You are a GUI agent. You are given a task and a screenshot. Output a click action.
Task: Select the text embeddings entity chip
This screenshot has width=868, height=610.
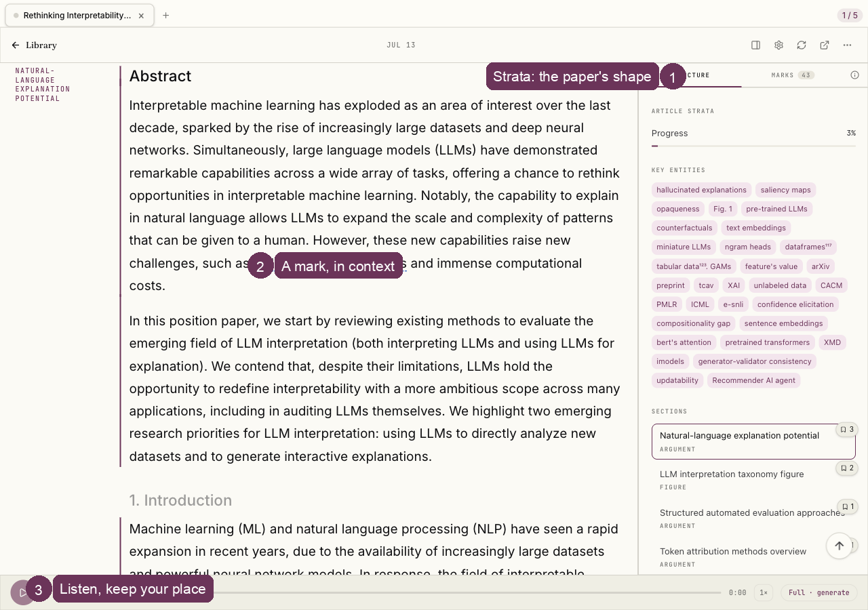tap(756, 228)
